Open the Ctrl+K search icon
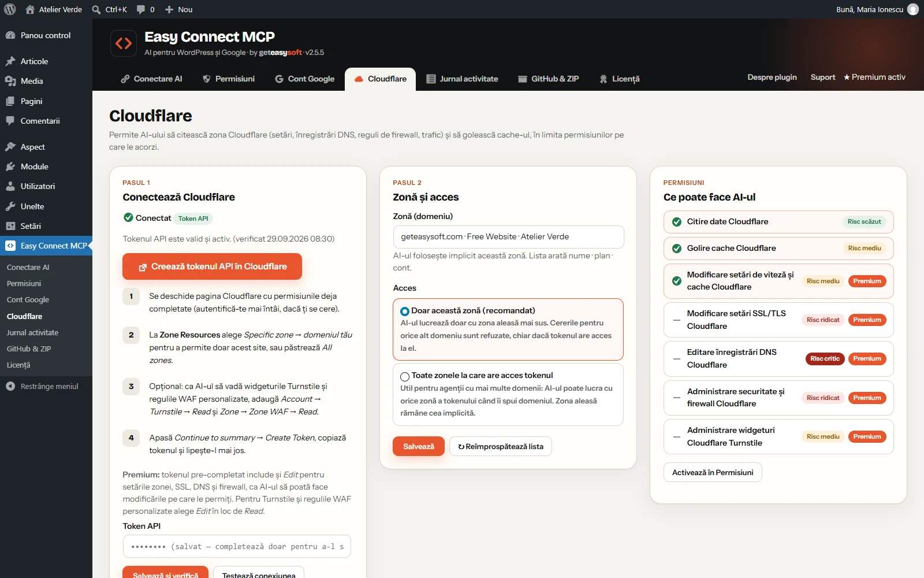924x578 pixels. pyautogui.click(x=96, y=9)
